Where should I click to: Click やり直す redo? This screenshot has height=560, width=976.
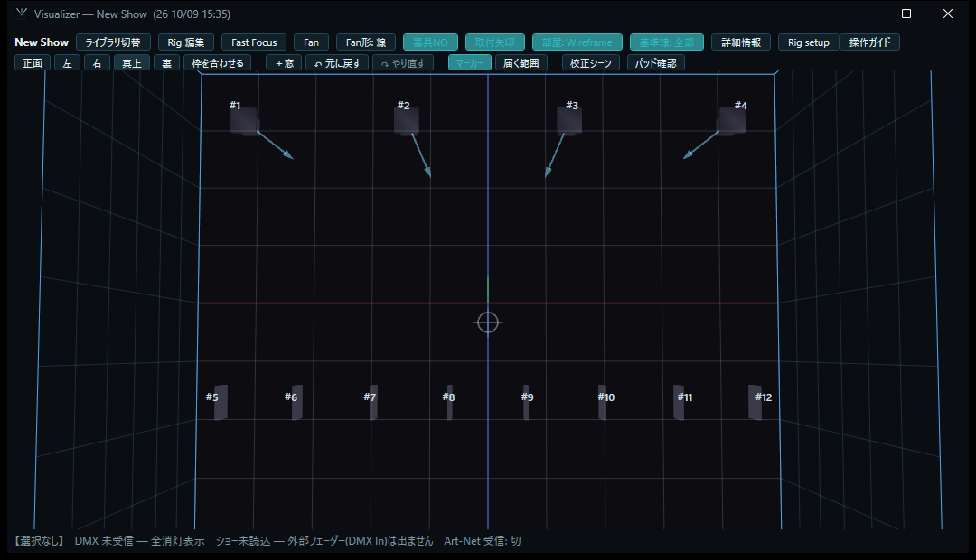pos(403,63)
